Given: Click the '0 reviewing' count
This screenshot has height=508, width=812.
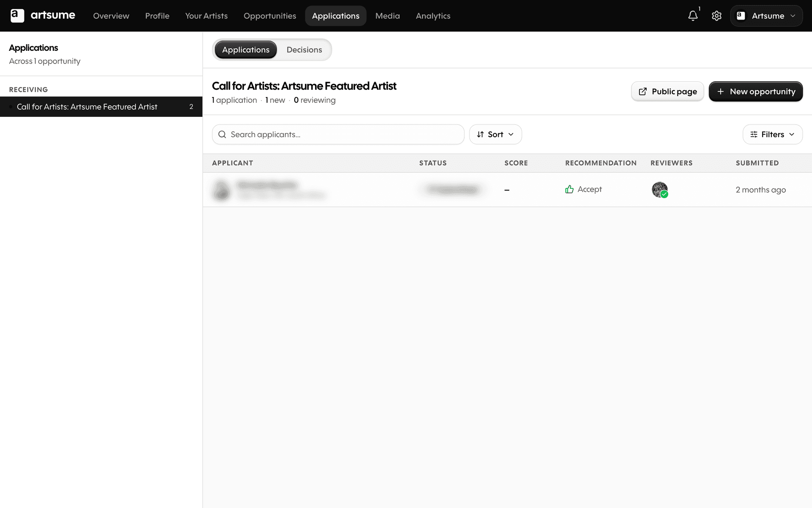Looking at the screenshot, I should point(315,100).
